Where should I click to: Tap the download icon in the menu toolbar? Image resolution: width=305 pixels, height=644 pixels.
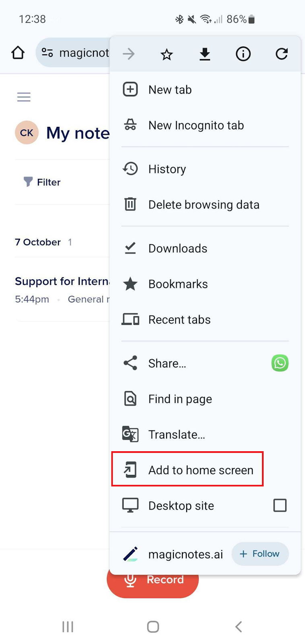204,53
